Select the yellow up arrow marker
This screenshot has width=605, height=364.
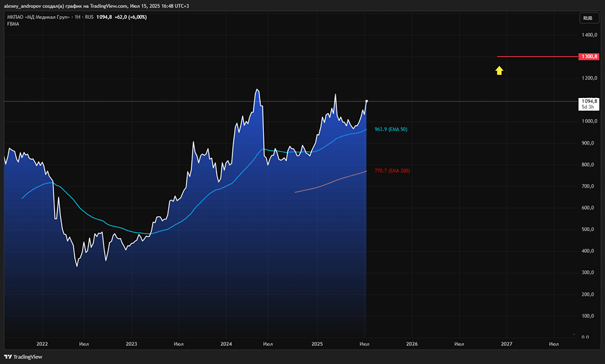click(499, 71)
